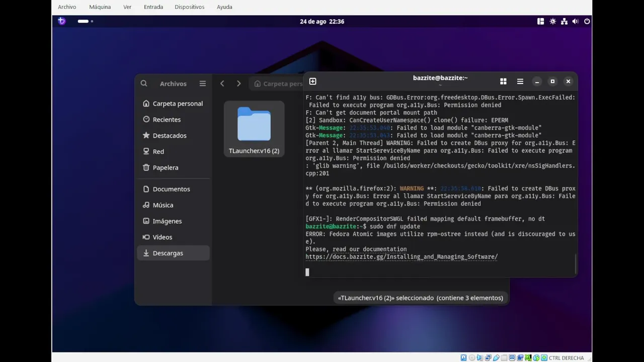Close the terminal window
Viewport: 644px width, 362px height.
point(568,81)
